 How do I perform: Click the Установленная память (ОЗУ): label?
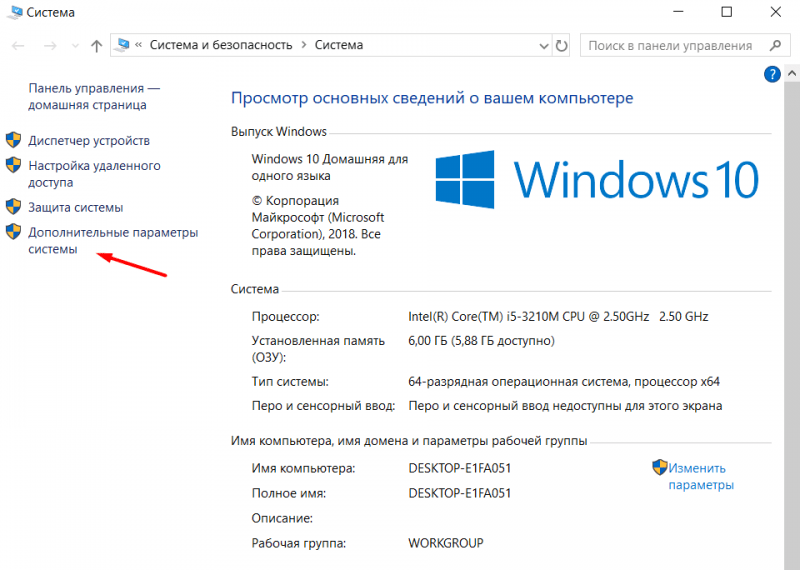[318, 349]
